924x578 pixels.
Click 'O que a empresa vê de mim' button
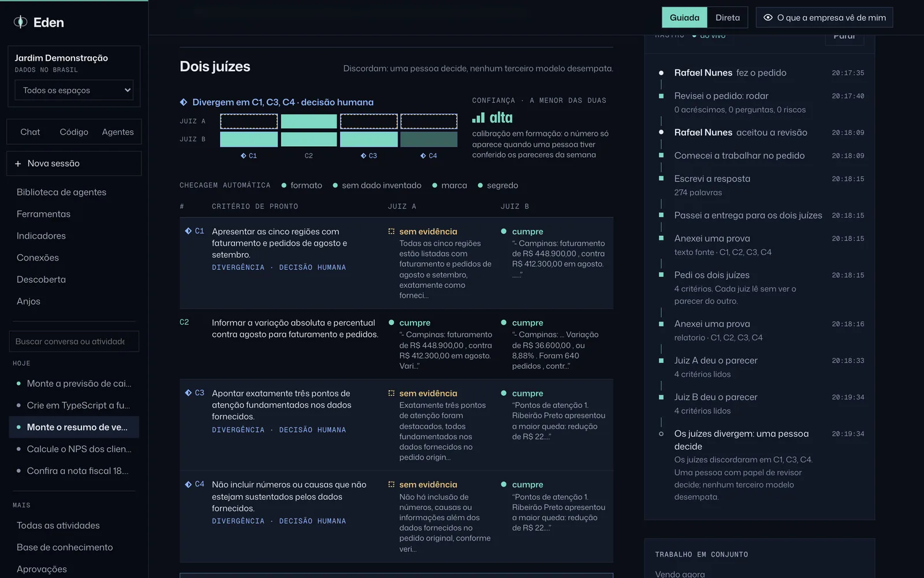(x=825, y=17)
